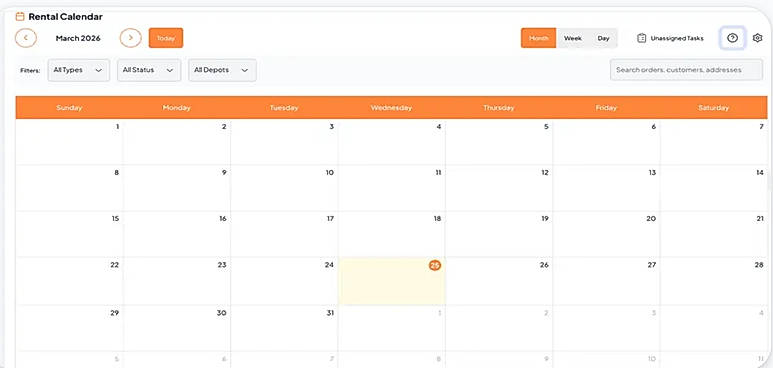Expand the All Status filter
This screenshot has height=368, width=773.
149,70
